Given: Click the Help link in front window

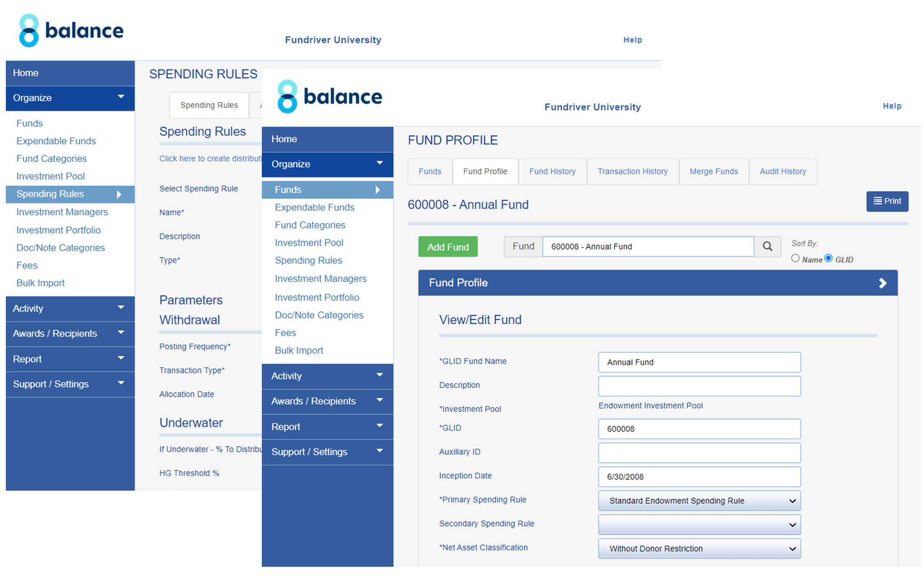Looking at the screenshot, I should point(892,106).
